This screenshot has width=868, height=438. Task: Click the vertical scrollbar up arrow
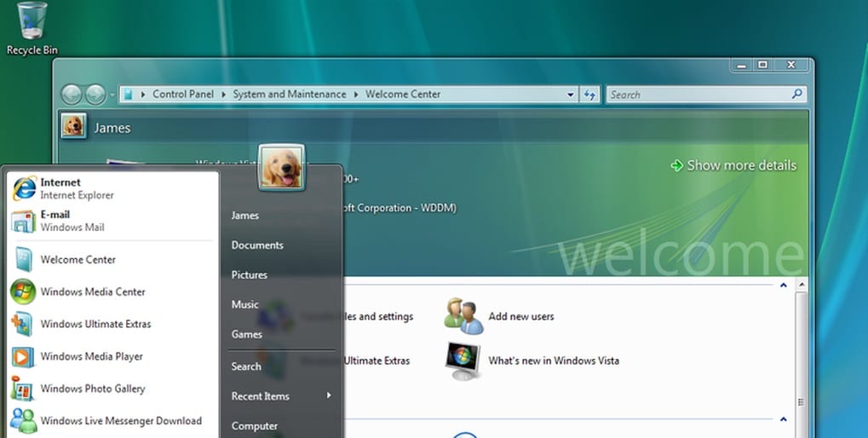tap(802, 285)
